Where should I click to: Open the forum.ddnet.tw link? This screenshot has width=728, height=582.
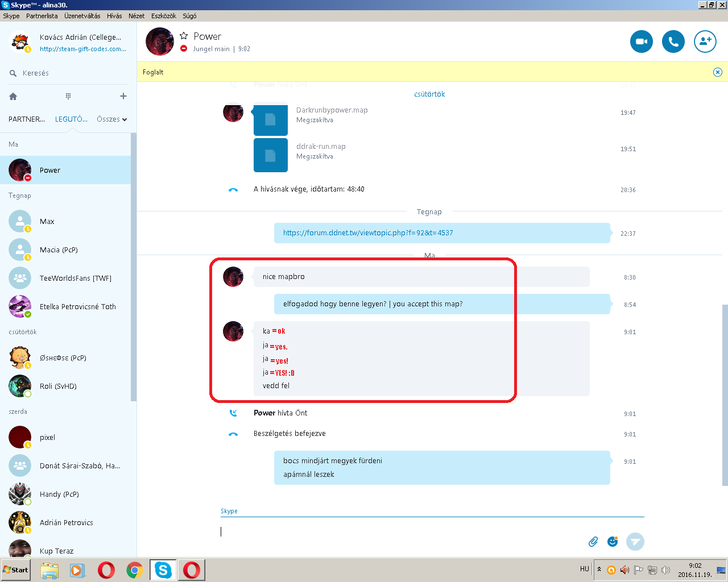tap(368, 233)
